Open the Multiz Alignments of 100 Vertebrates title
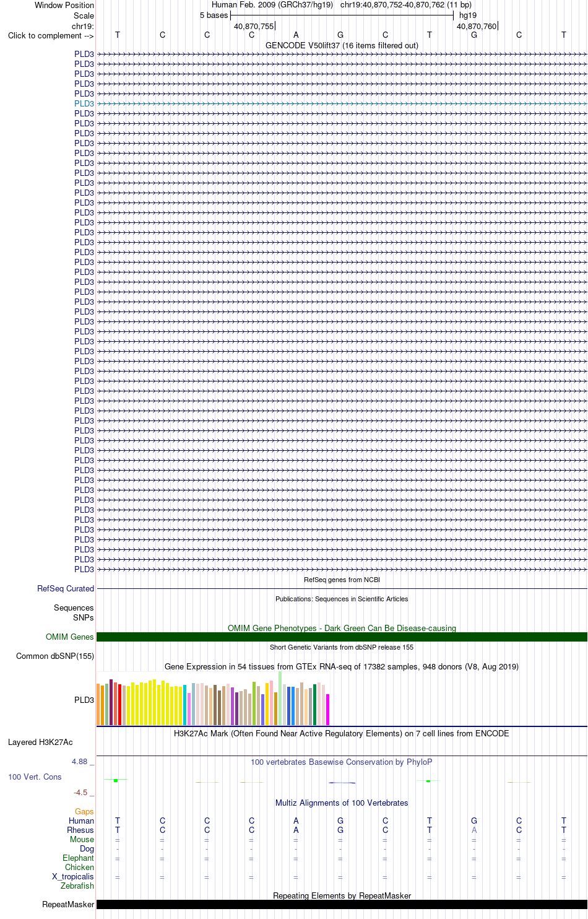The height and width of the screenshot is (919, 588). coord(342,803)
